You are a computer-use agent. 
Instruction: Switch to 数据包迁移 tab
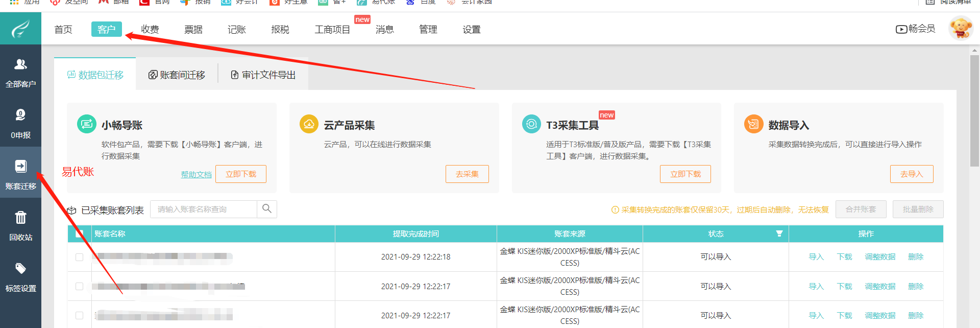pos(95,75)
